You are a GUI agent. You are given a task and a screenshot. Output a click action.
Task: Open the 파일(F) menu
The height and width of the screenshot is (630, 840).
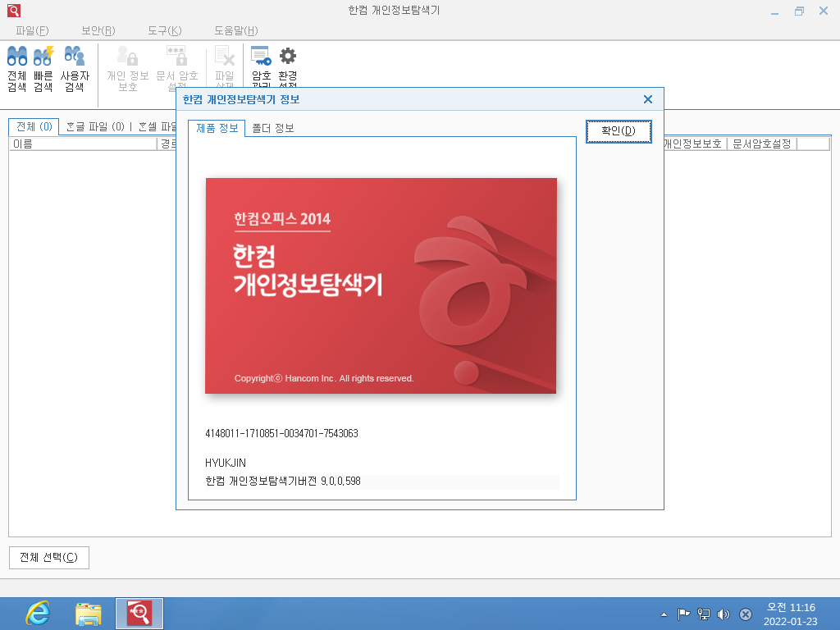tap(32, 30)
